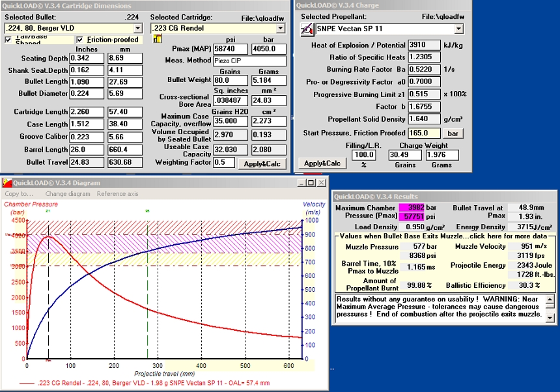
Task: Click the Maximum Case Capacity grains H2O field
Action: pos(231,121)
